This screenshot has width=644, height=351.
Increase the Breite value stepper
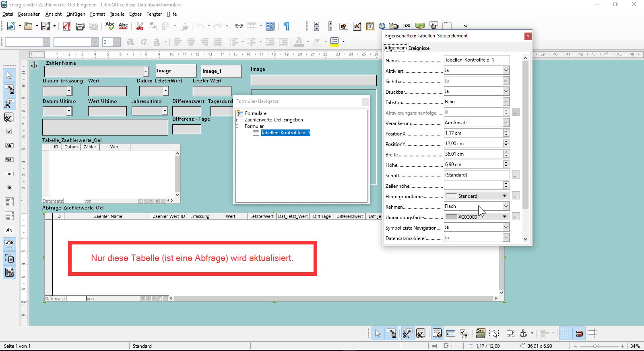[x=506, y=152]
